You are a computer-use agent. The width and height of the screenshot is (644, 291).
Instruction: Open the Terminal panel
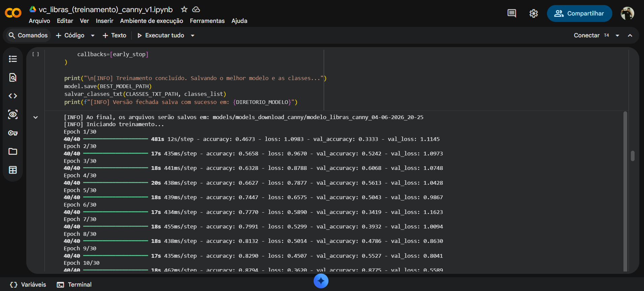point(74,285)
